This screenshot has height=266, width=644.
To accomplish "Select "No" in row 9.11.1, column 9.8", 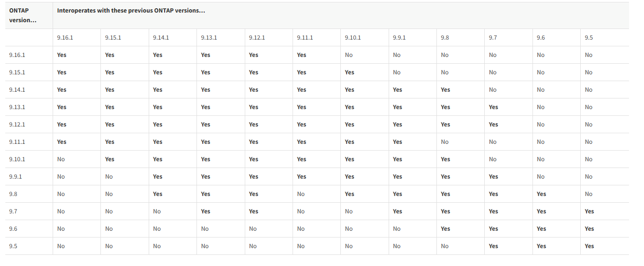I will [445, 142].
